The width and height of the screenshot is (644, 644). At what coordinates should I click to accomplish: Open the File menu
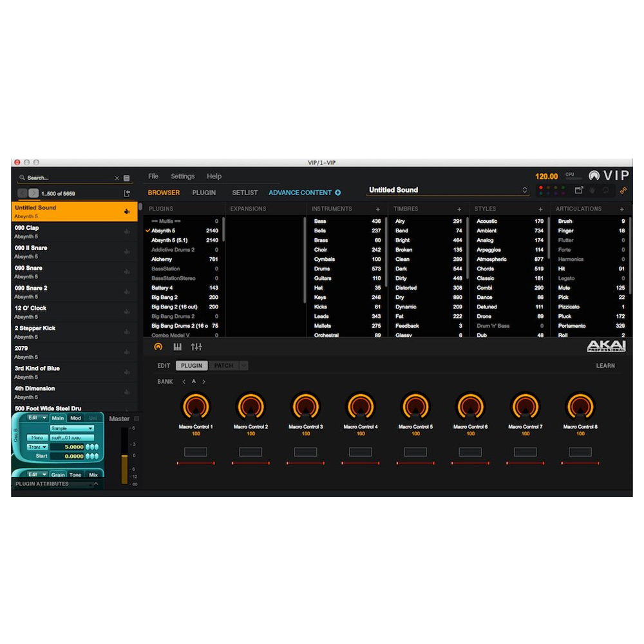(153, 176)
